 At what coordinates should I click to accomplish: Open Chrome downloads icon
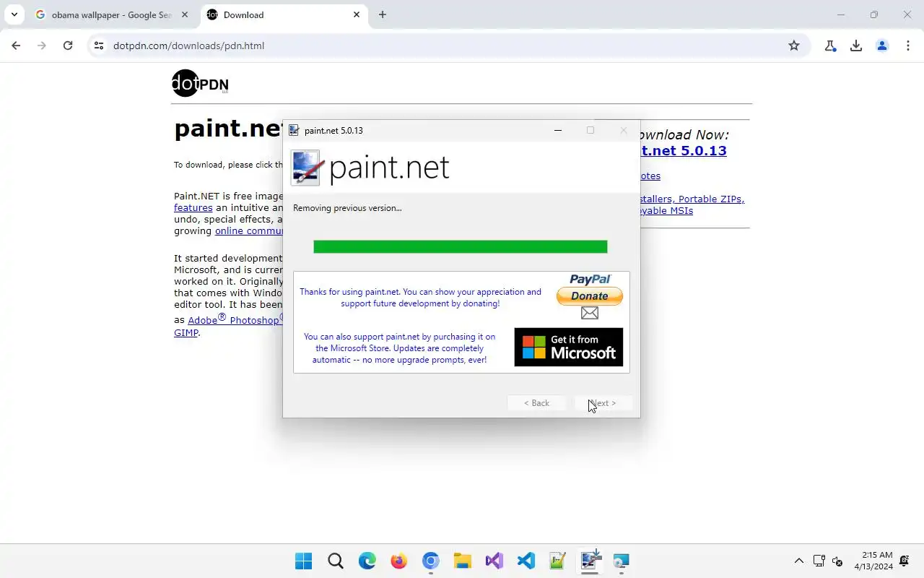tap(856, 46)
